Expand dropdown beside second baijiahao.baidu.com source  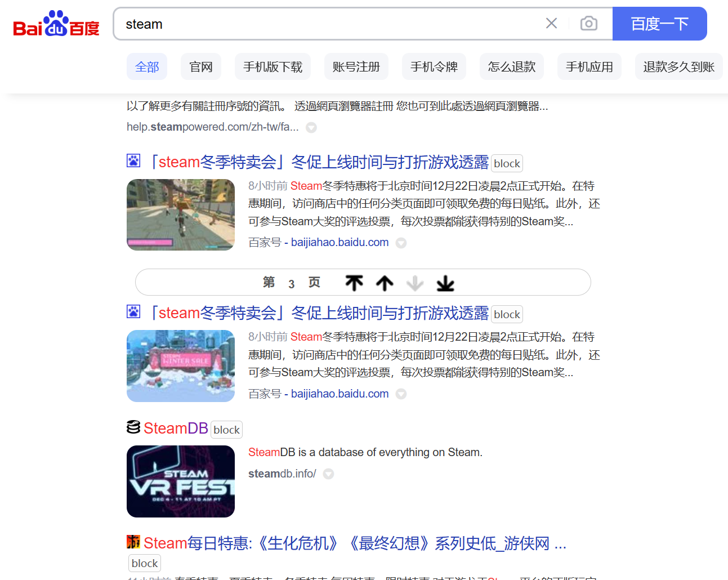tap(401, 394)
